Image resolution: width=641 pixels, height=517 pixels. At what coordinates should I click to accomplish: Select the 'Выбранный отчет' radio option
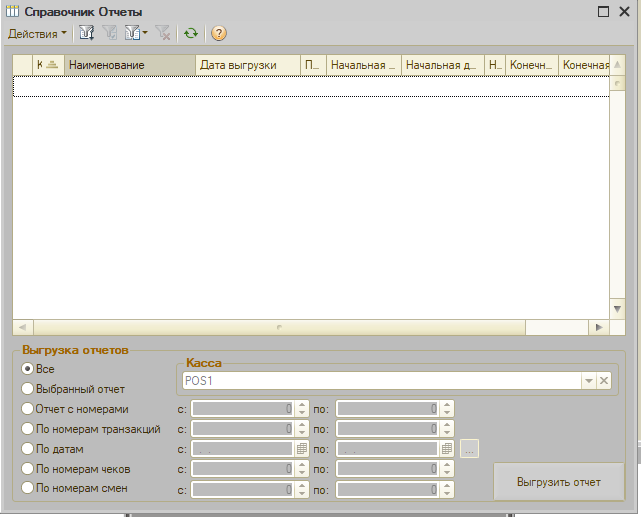pyautogui.click(x=28, y=389)
